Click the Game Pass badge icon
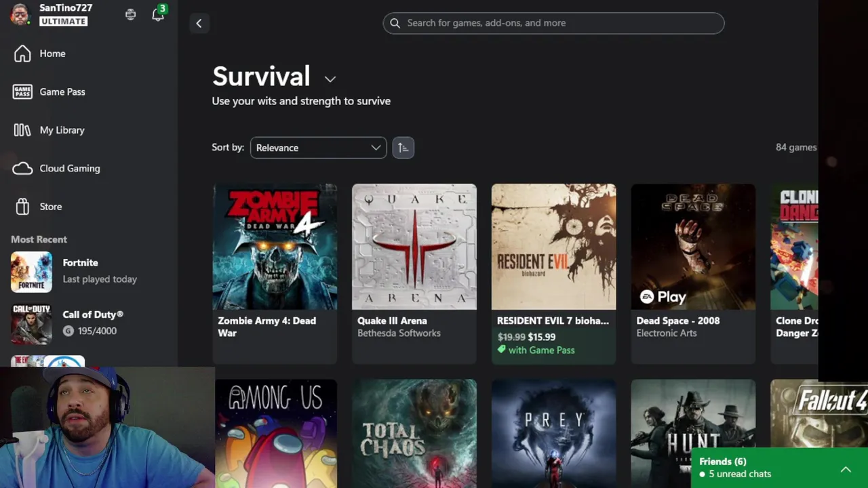 coord(22,91)
